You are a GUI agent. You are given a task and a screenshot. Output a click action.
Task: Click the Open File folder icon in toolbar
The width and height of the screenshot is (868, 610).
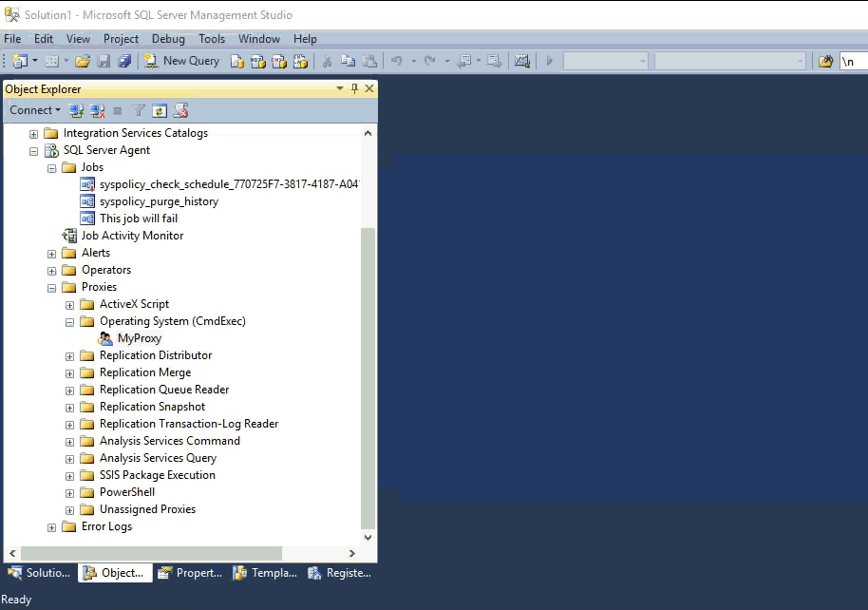[83, 61]
